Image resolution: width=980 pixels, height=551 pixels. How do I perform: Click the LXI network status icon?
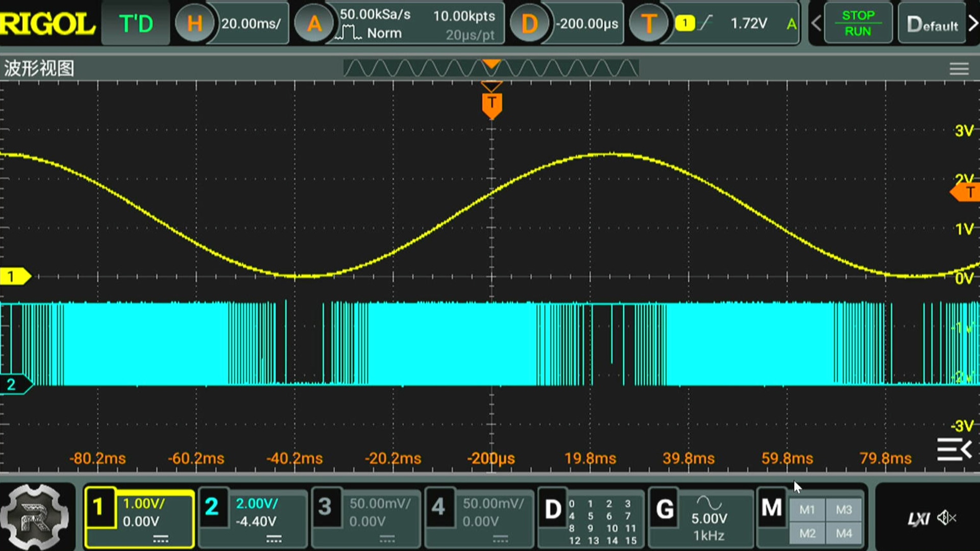918,519
